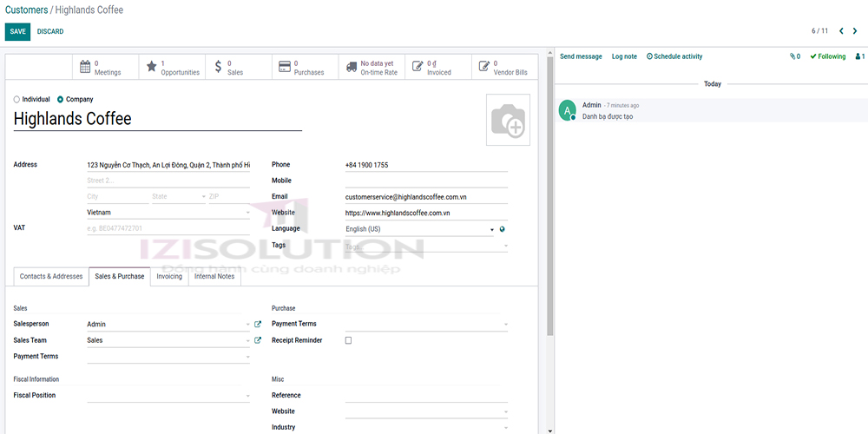Click the Street address field

click(x=168, y=165)
